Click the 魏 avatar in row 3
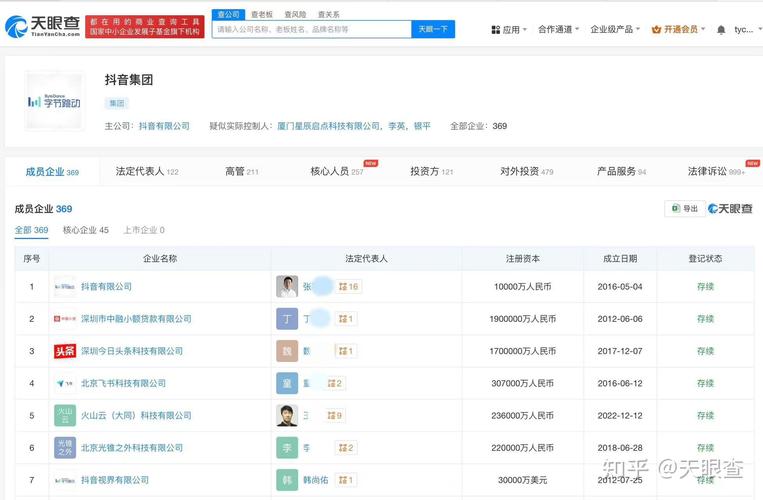The image size is (763, 500). pos(287,351)
